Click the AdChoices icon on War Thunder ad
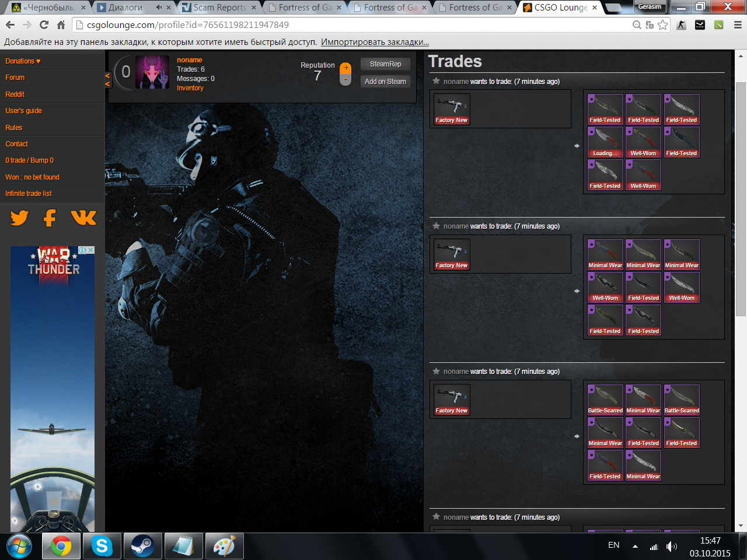The image size is (747, 560). (x=83, y=250)
